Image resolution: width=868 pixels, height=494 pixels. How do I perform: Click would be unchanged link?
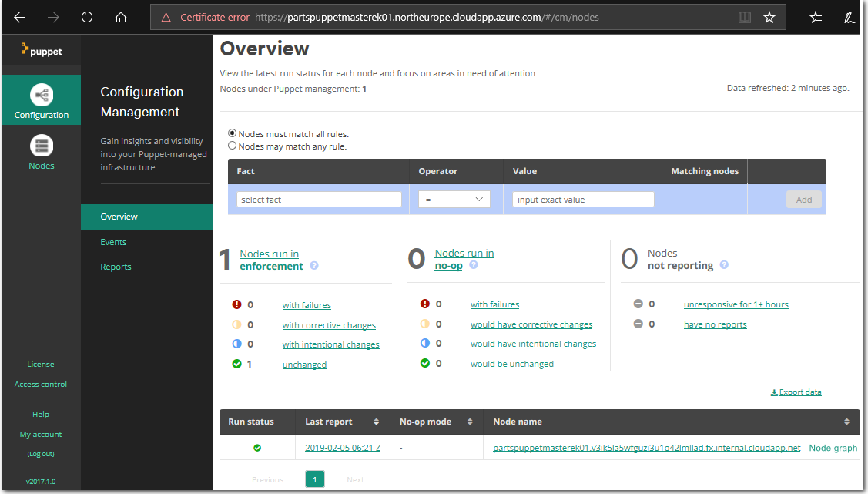(512, 364)
